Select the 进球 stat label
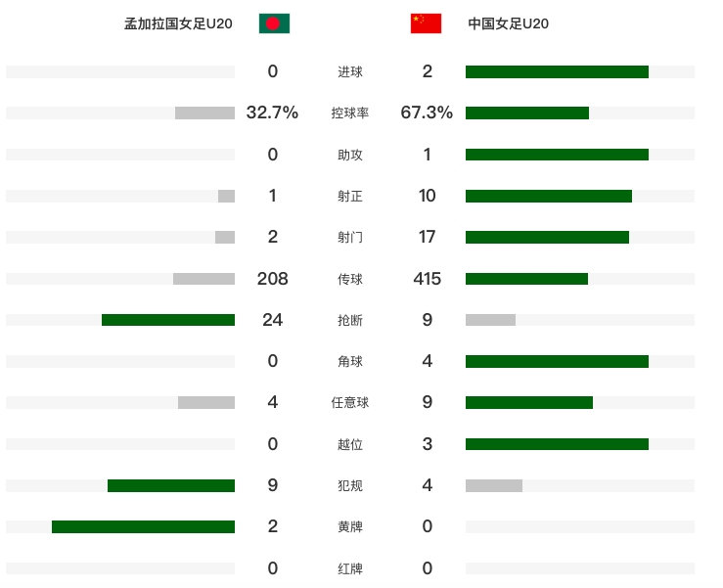Image resolution: width=723 pixels, height=588 pixels. pyautogui.click(x=350, y=71)
